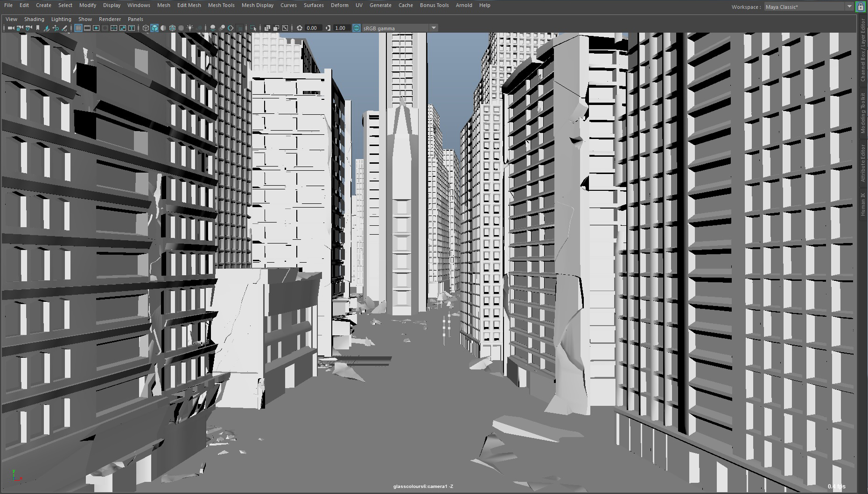The height and width of the screenshot is (494, 868).
Task: Click the Bookmarks icon in panel toolbar
Action: click(37, 28)
